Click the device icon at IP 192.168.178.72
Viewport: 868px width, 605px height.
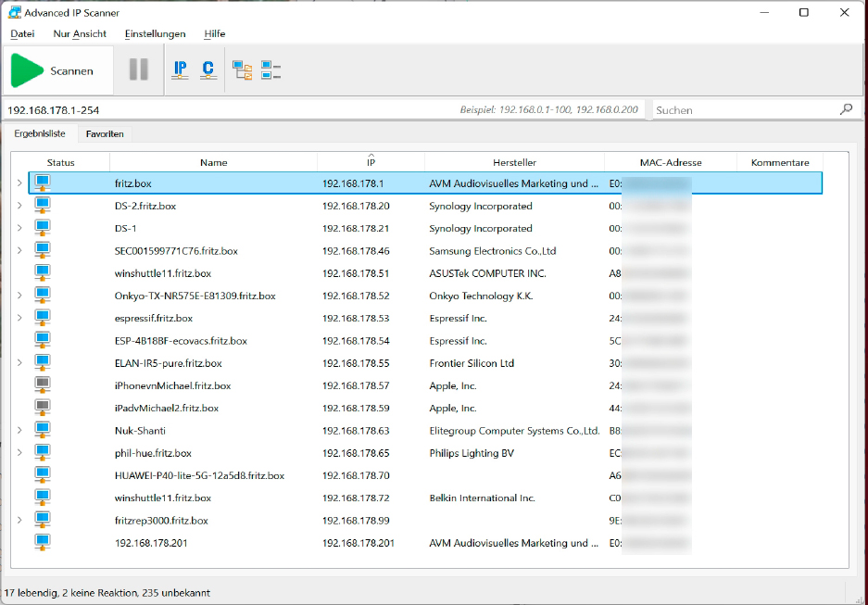pyautogui.click(x=43, y=498)
